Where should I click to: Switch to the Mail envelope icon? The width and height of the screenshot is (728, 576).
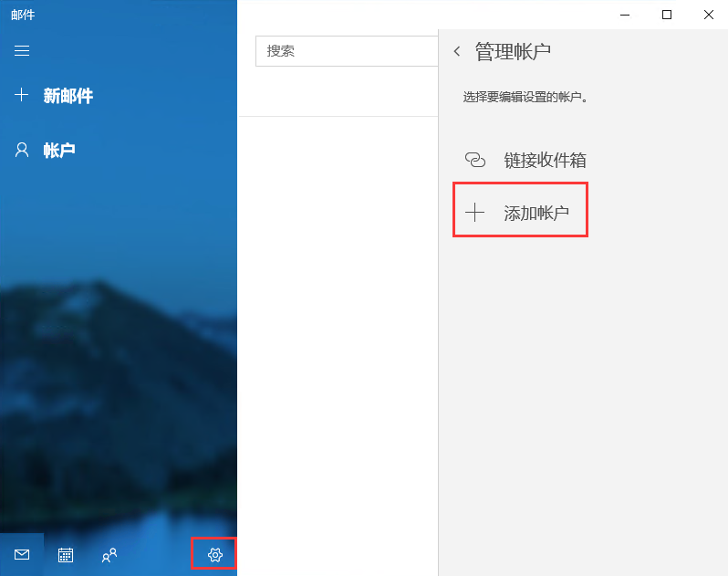22,555
